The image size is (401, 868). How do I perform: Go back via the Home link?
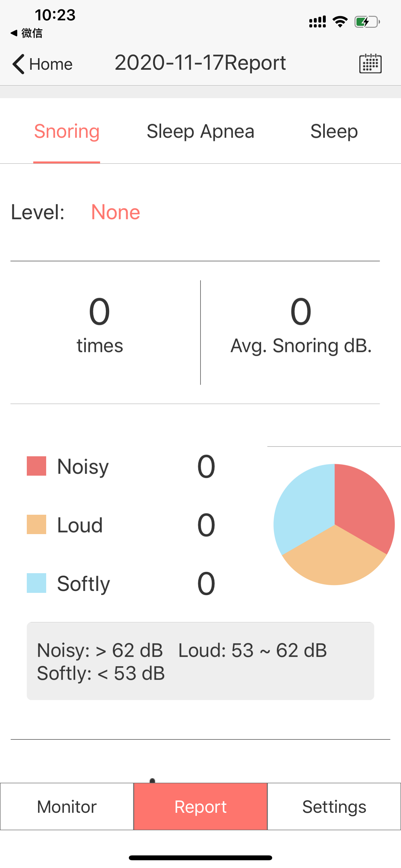pos(51,64)
